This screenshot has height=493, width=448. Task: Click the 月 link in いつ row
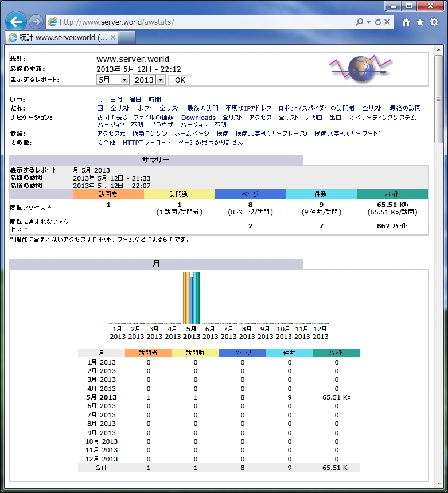pos(100,100)
